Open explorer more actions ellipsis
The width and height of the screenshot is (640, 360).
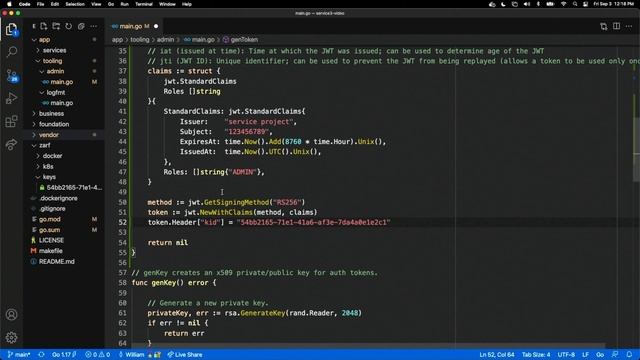pos(94,26)
